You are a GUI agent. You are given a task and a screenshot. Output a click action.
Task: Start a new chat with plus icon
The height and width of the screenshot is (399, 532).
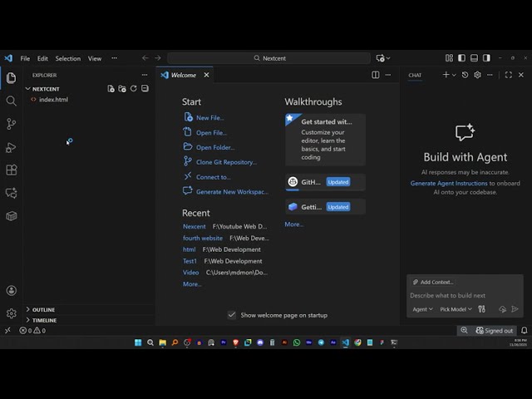point(446,75)
